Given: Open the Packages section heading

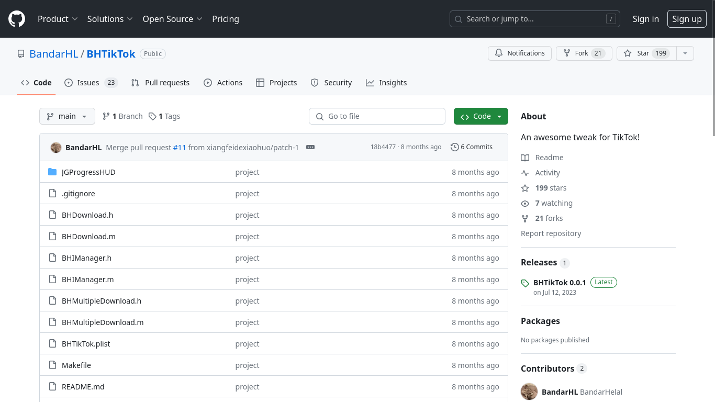Looking at the screenshot, I should pyautogui.click(x=540, y=321).
